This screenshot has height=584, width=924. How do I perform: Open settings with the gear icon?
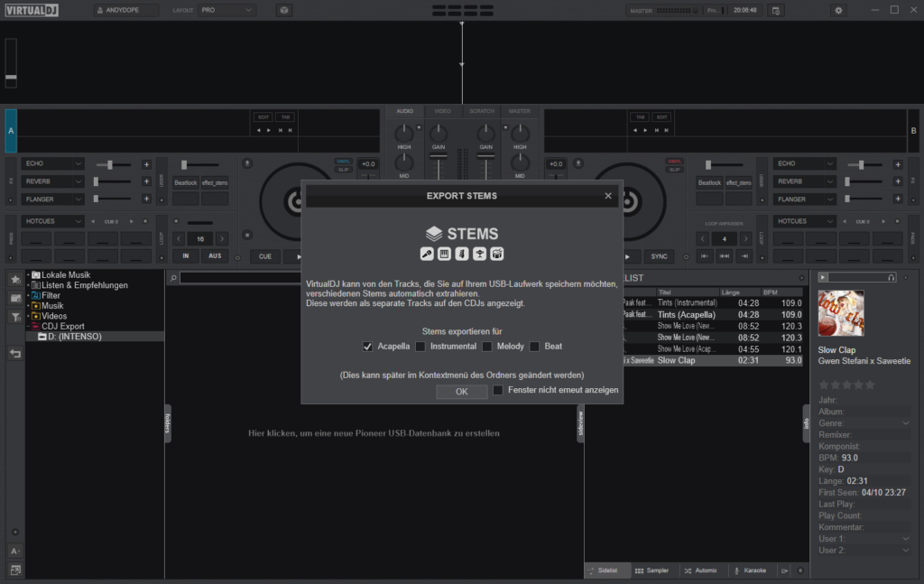tap(838, 10)
